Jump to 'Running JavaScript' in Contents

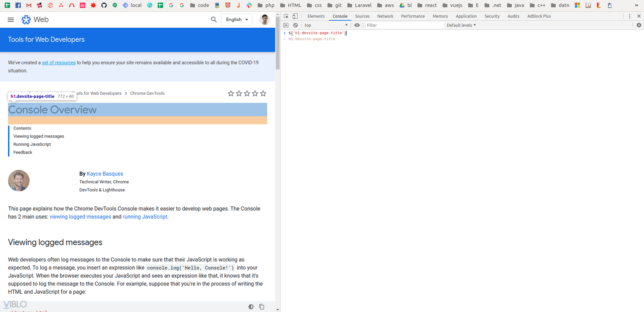[x=32, y=144]
